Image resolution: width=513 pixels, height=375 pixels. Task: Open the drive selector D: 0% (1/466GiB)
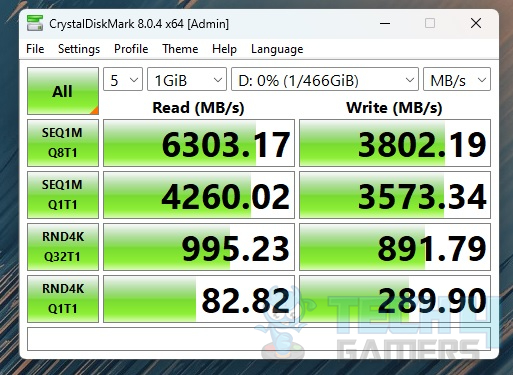325,79
